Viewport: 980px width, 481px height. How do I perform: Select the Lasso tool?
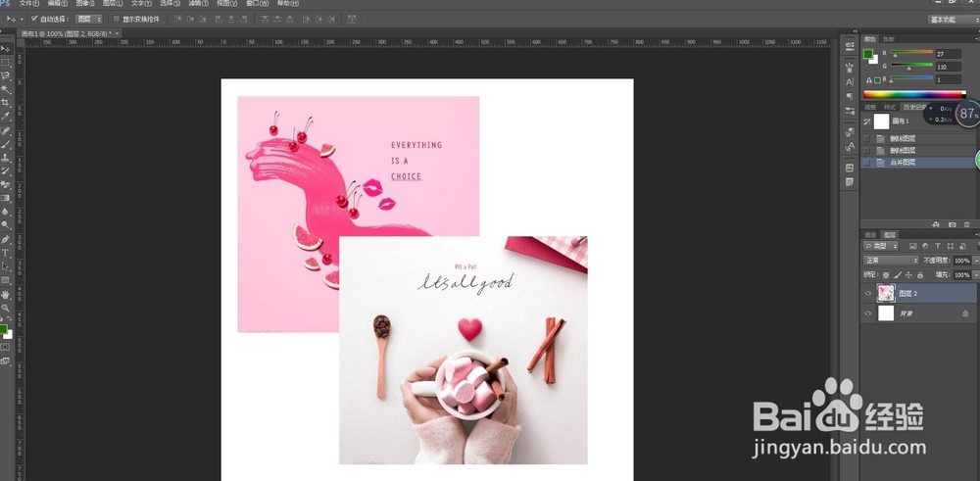pyautogui.click(x=5, y=75)
